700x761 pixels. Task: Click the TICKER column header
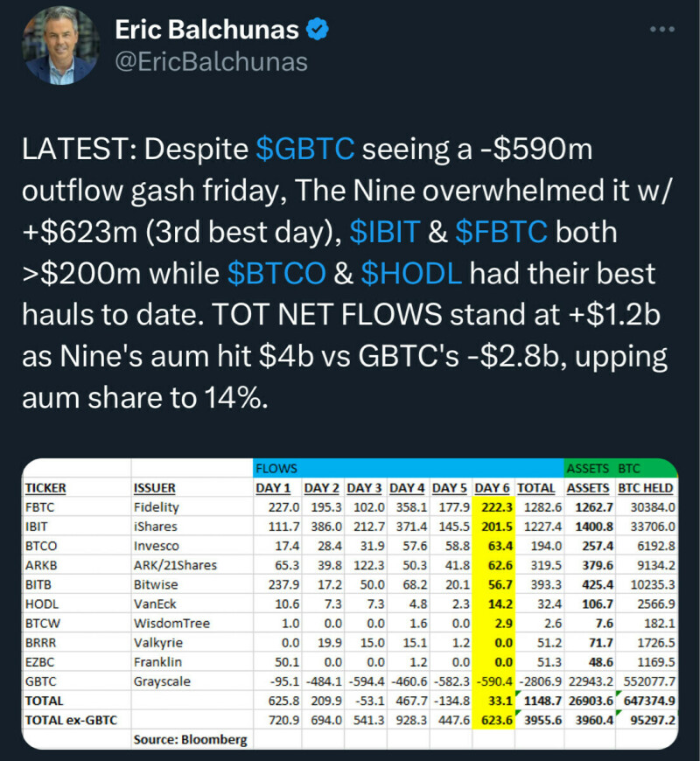(45, 487)
